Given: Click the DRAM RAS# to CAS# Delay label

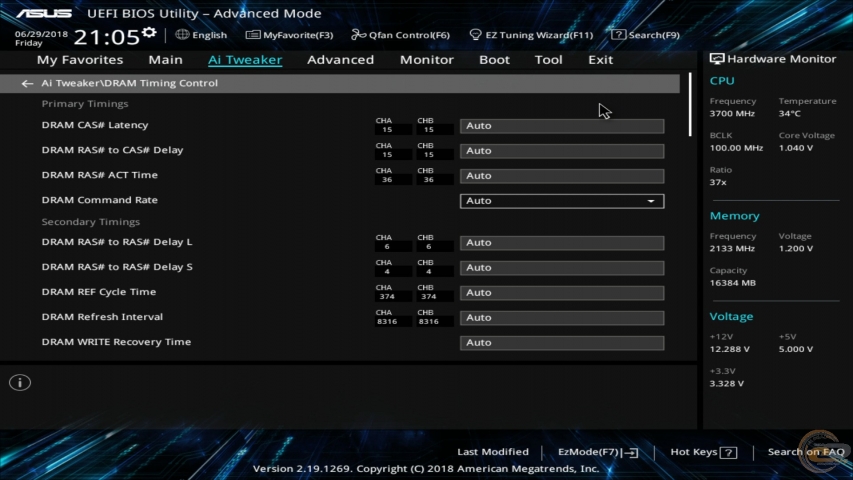Looking at the screenshot, I should (x=112, y=150).
